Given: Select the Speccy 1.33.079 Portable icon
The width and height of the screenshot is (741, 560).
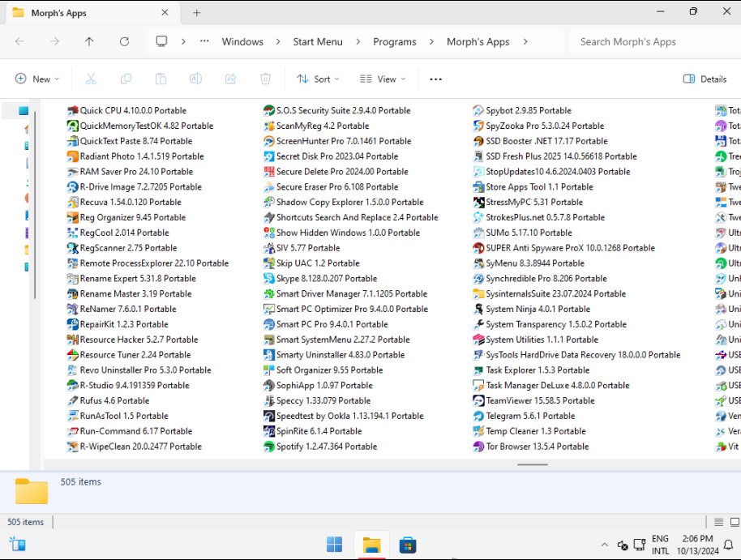Looking at the screenshot, I should [x=269, y=400].
